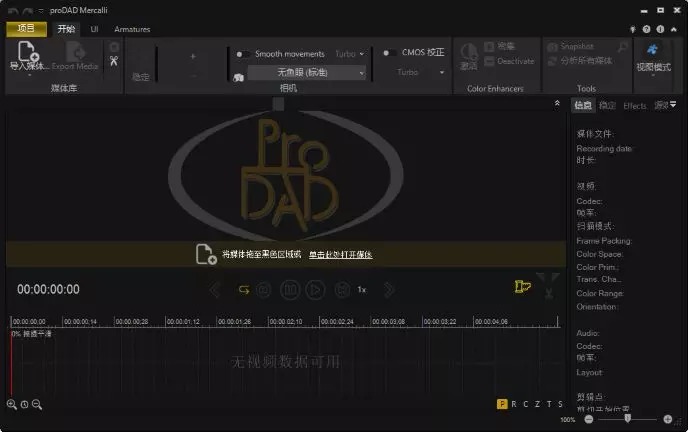Open the Turbo dropdown beside Smooth movements
This screenshot has height=432, width=688.
coord(350,54)
